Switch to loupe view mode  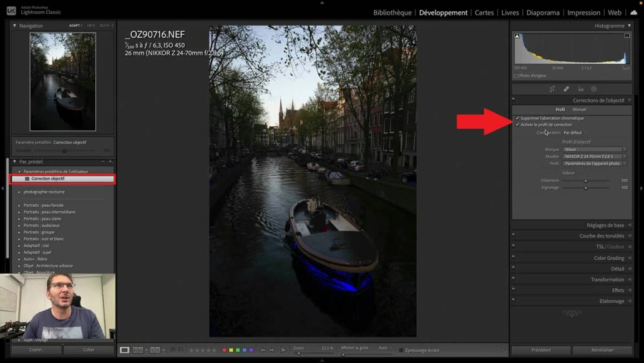tap(124, 350)
